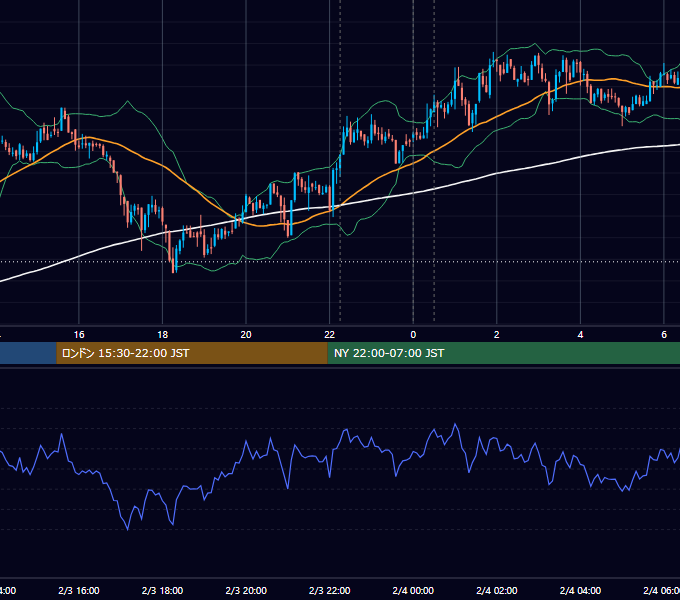Click the 22 hour label on the upper axis
The height and width of the screenshot is (600, 680).
pyautogui.click(x=330, y=335)
